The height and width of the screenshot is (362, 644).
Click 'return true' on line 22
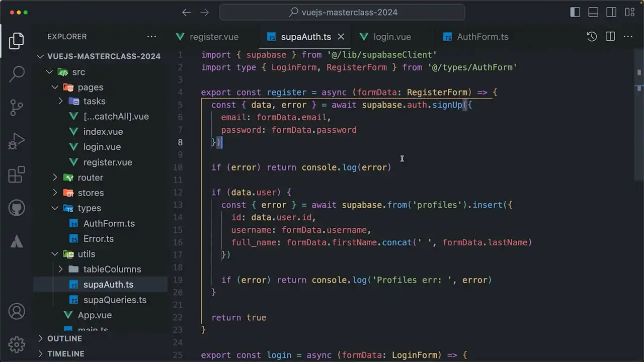pyautogui.click(x=238, y=318)
